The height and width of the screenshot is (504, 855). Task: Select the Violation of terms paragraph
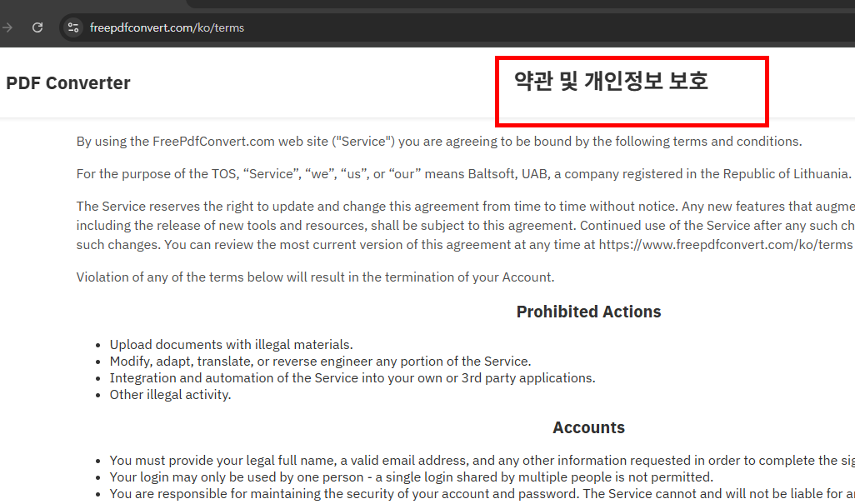click(315, 277)
